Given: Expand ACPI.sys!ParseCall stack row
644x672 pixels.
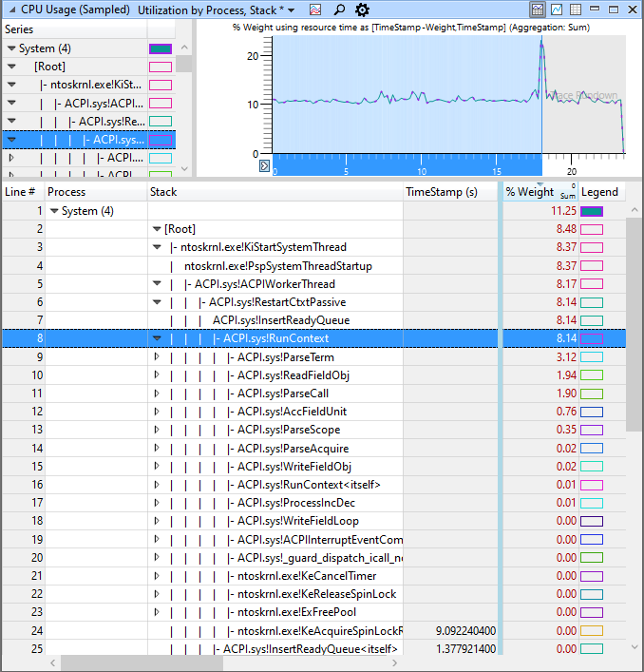Looking at the screenshot, I should coord(157,393).
